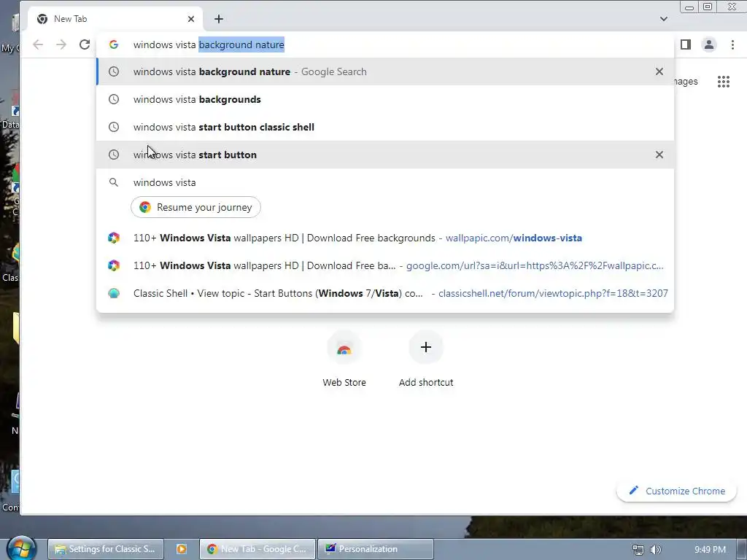This screenshot has width=747, height=560.
Task: Remove the start button suggestion
Action: pyautogui.click(x=659, y=155)
